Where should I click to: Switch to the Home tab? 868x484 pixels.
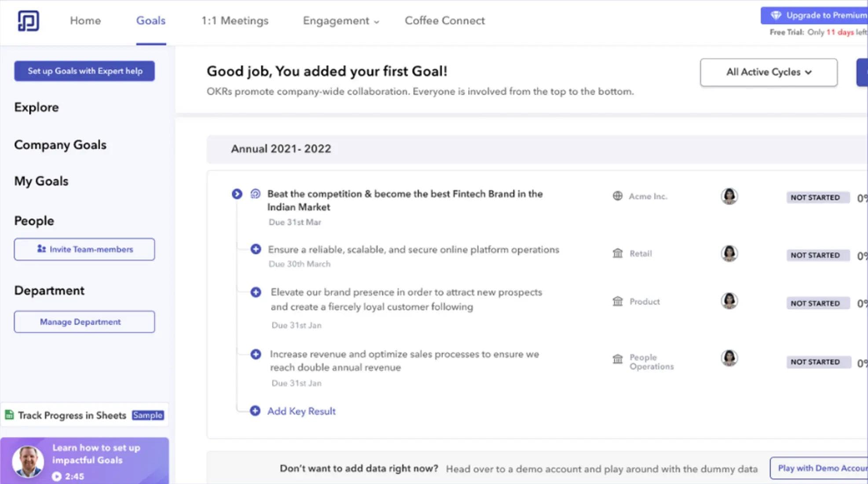click(x=85, y=21)
